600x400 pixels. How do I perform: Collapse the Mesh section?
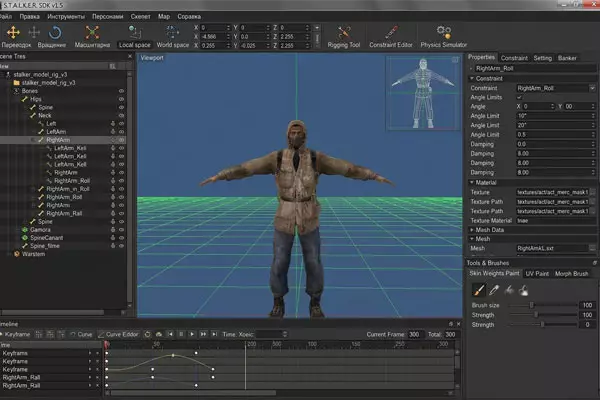pos(472,239)
